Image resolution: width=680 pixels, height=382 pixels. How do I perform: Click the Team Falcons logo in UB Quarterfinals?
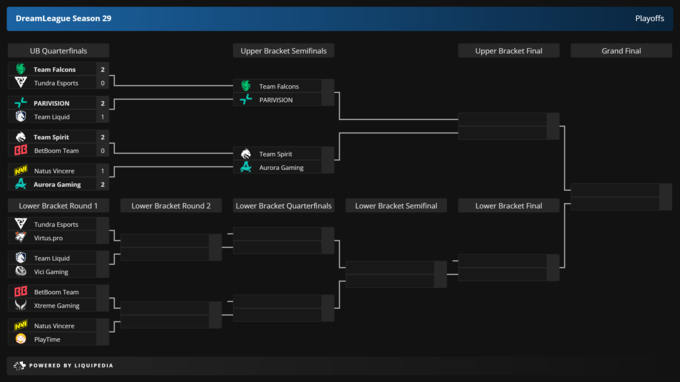(20, 69)
